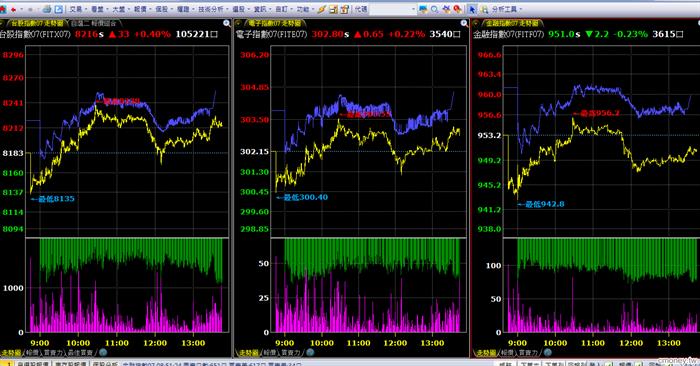
Task: Click the printer icon in toolbar
Action: coord(47,9)
